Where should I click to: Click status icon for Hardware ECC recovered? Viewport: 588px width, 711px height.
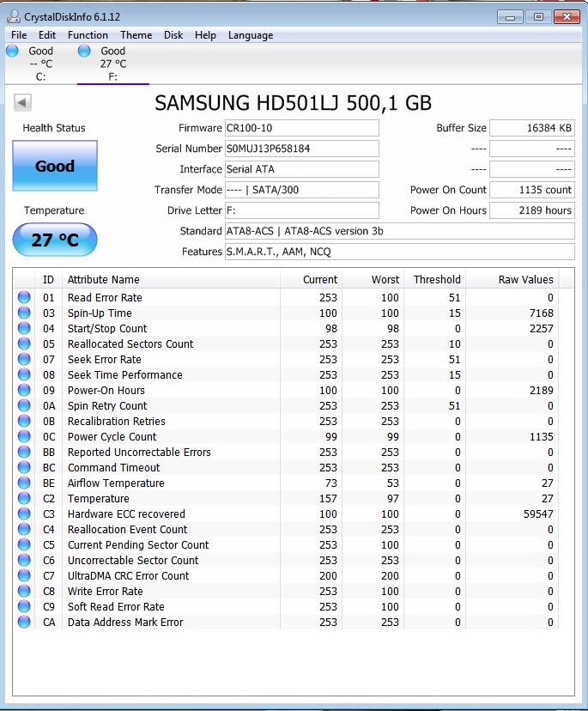tap(24, 513)
